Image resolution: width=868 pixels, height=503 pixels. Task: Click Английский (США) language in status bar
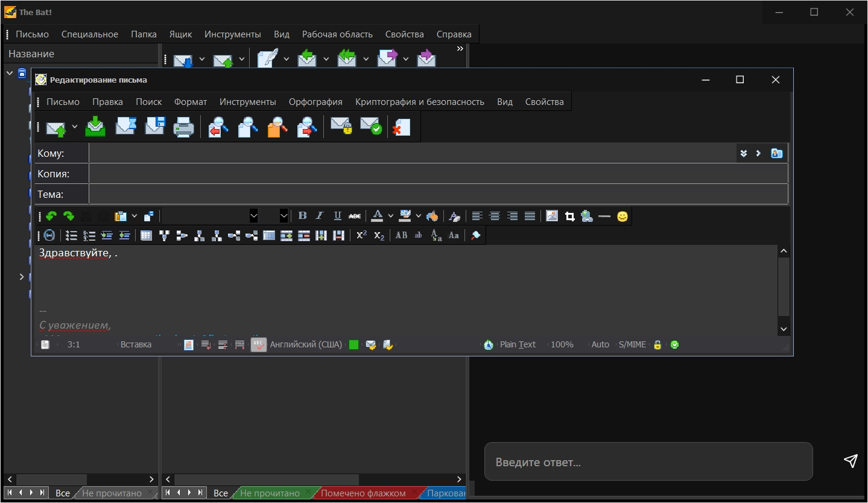pyautogui.click(x=306, y=344)
